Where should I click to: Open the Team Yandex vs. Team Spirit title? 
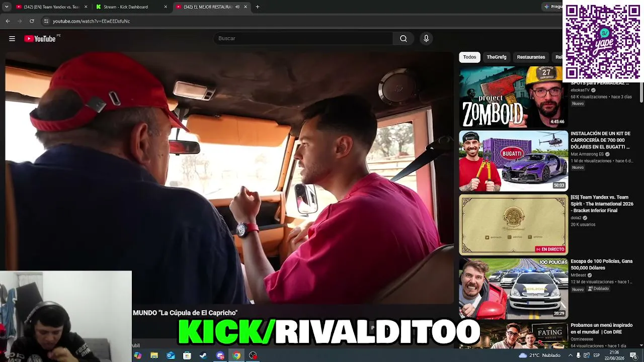point(602,204)
